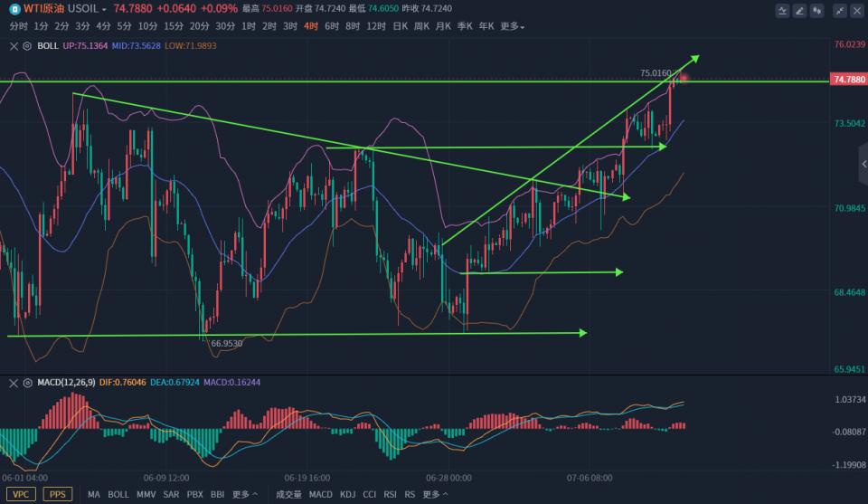Click the current price tag 74.7880 on axis
Image resolution: width=868 pixels, height=504 pixels.
point(849,80)
